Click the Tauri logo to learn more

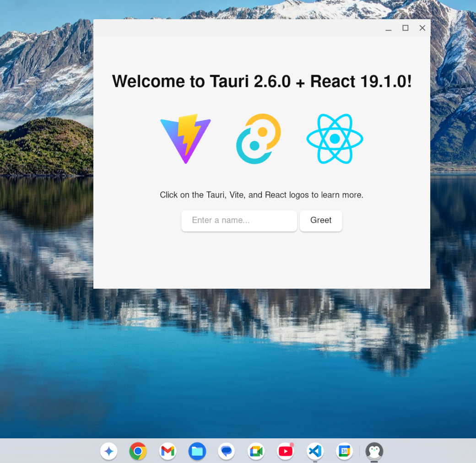pos(258,139)
